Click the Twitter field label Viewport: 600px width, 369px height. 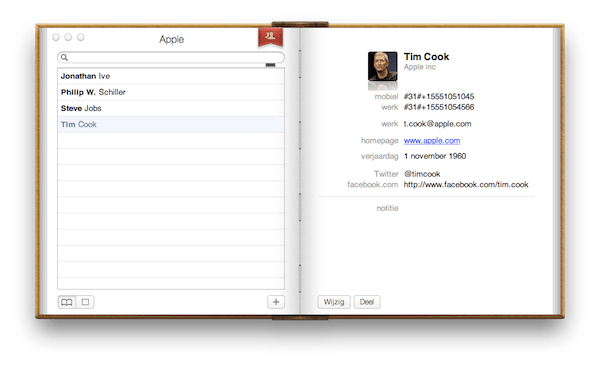coord(386,174)
